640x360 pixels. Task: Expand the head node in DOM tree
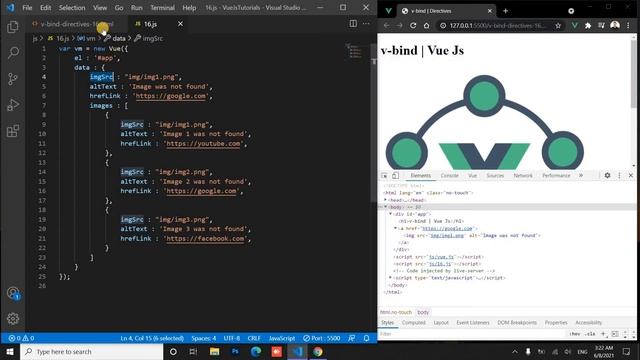386,200
